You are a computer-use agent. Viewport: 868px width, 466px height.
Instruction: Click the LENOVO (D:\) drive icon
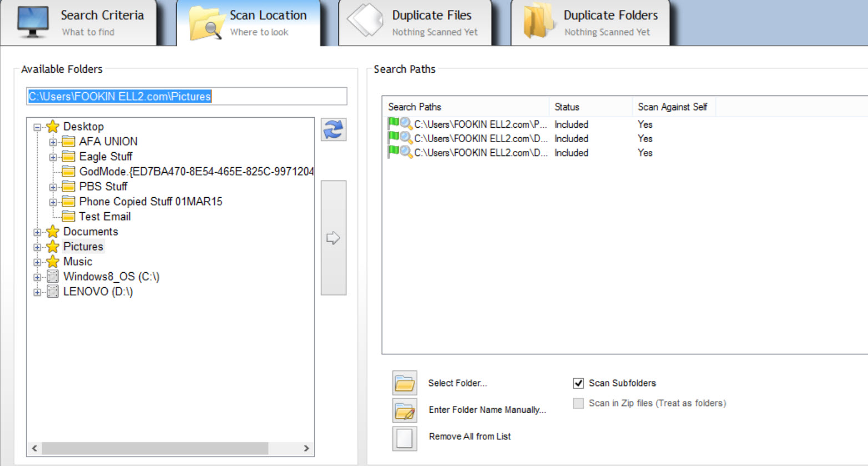[53, 292]
